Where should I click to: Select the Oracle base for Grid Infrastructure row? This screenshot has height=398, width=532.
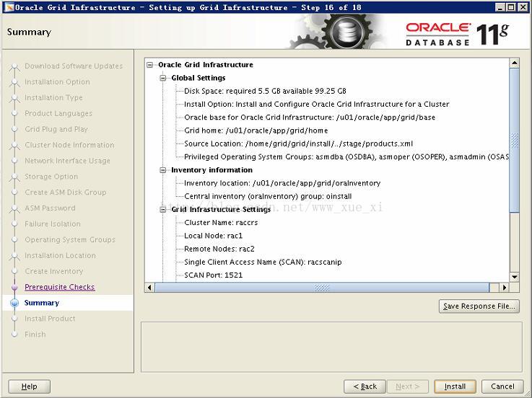(310, 118)
